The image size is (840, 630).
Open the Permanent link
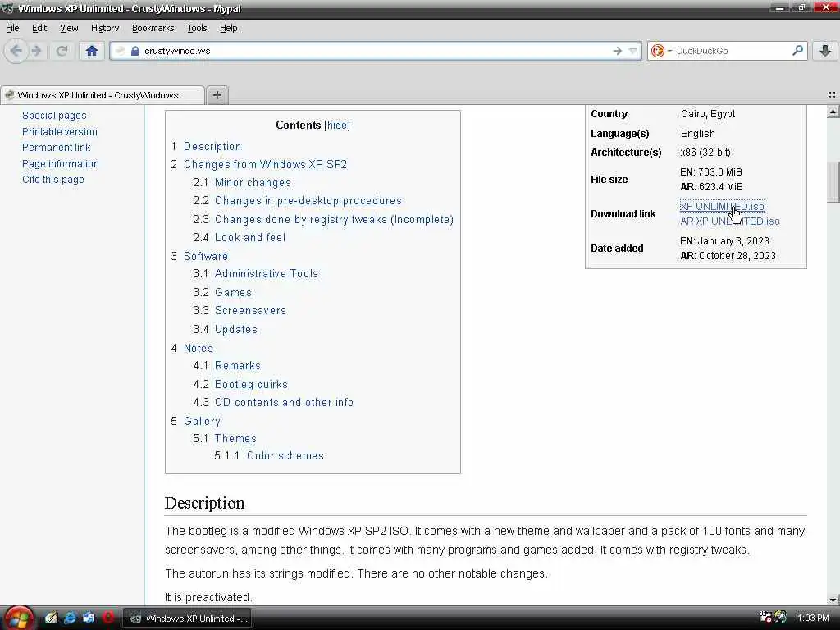click(57, 148)
